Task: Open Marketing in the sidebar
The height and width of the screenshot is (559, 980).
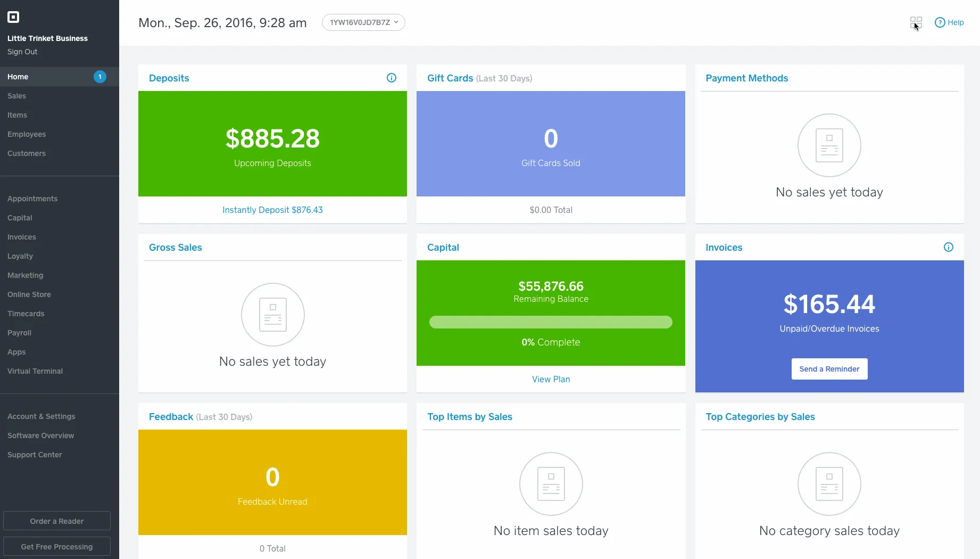Action: point(60,275)
